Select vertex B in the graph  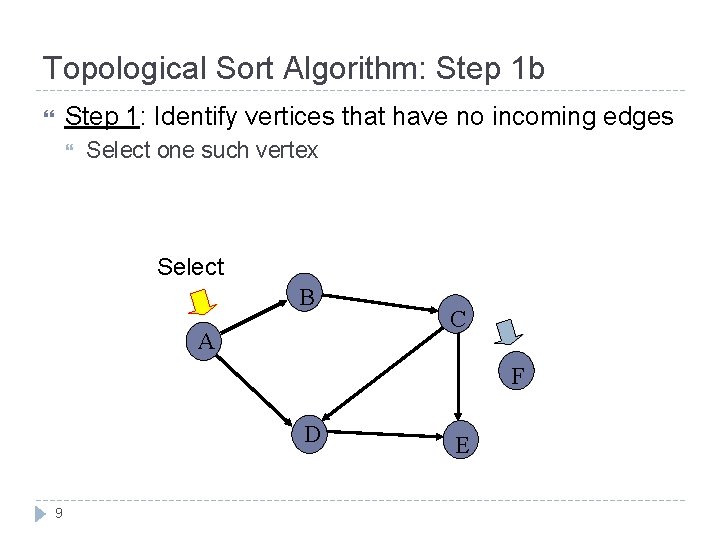(307, 297)
